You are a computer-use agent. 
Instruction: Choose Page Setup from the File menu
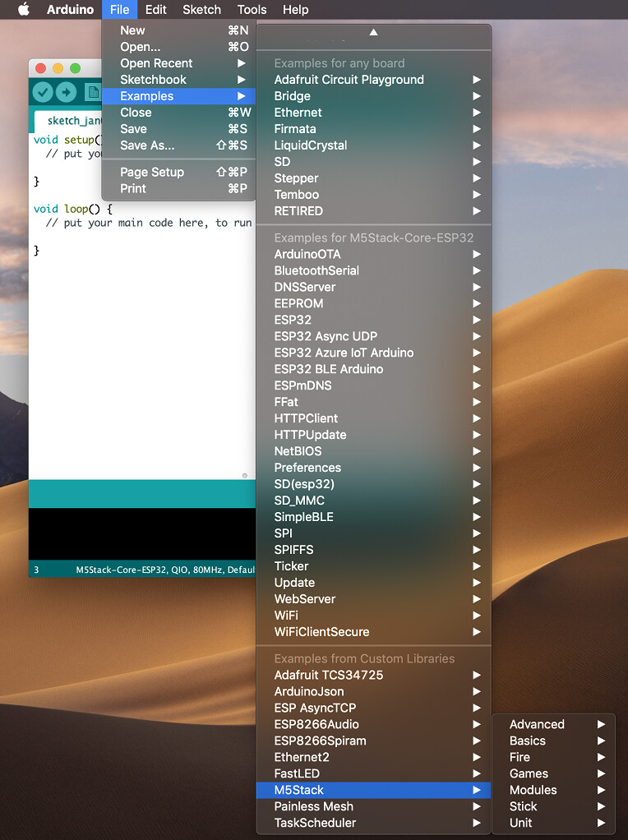click(x=178, y=172)
